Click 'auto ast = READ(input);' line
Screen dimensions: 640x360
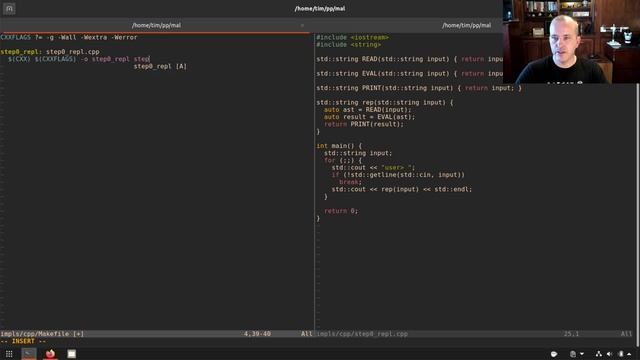click(367, 110)
